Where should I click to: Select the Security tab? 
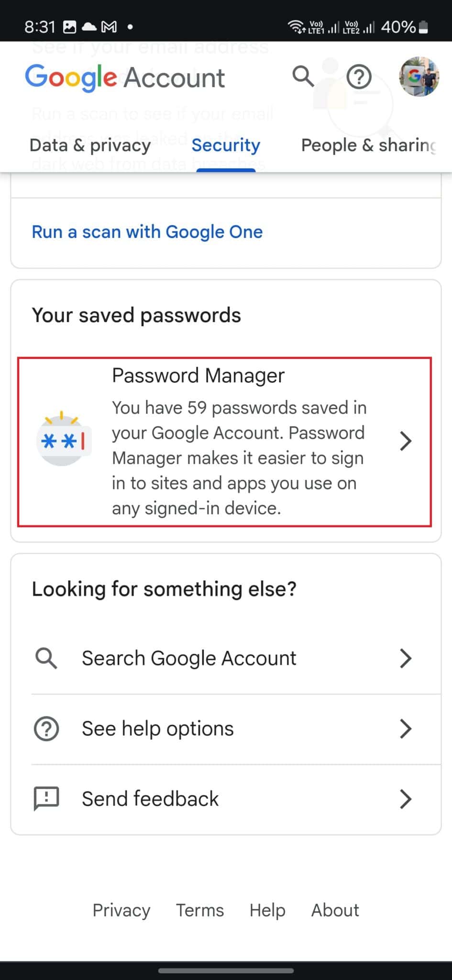(225, 145)
